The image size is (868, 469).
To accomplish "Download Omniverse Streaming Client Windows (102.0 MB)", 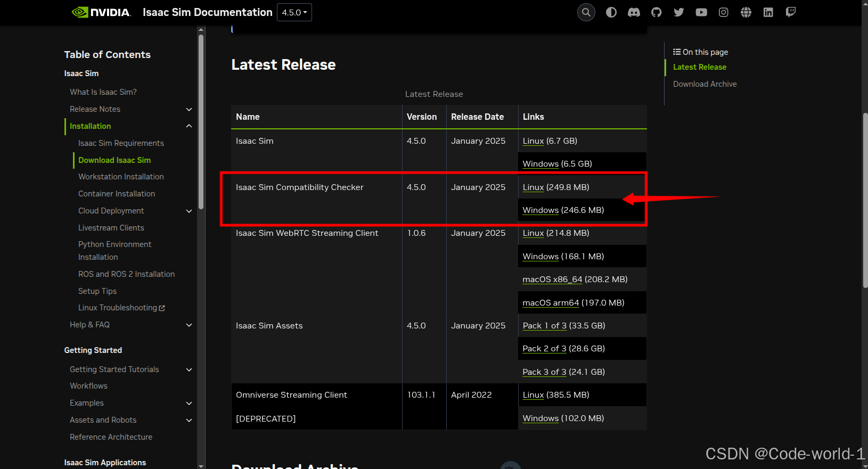I will 541,418.
